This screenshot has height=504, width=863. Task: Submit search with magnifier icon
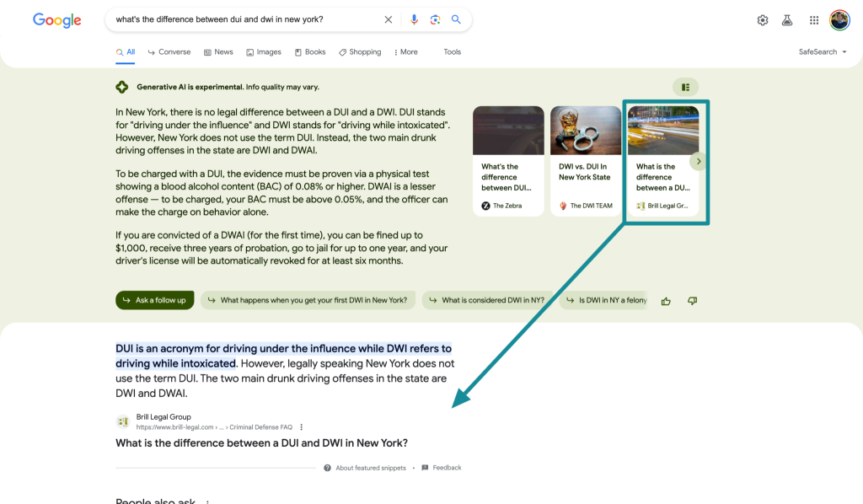456,19
